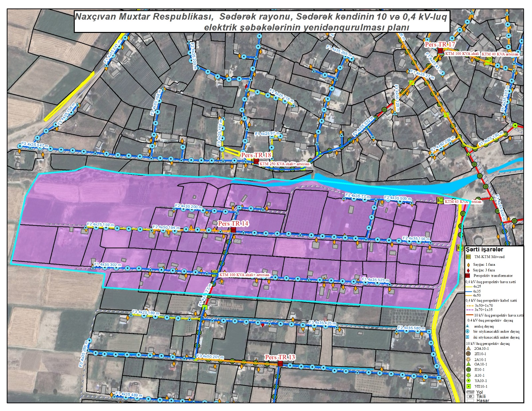Click the Şərti işarələr legend heading
This screenshot has height=411, width=532.
coord(484,249)
